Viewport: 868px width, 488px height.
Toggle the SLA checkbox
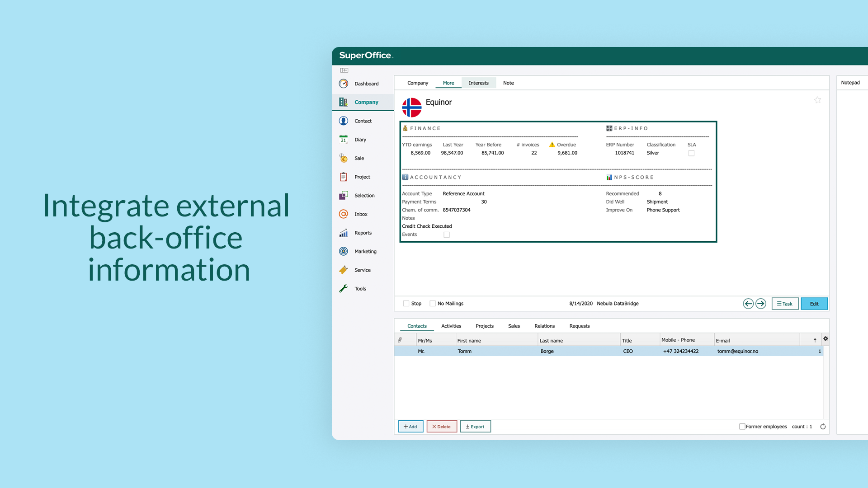point(691,153)
